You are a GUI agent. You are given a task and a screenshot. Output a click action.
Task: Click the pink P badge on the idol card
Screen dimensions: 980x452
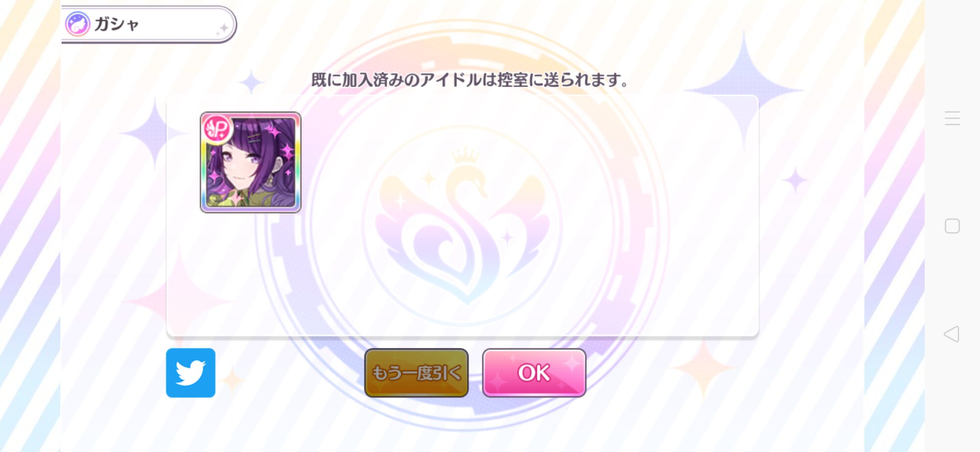pyautogui.click(x=217, y=129)
